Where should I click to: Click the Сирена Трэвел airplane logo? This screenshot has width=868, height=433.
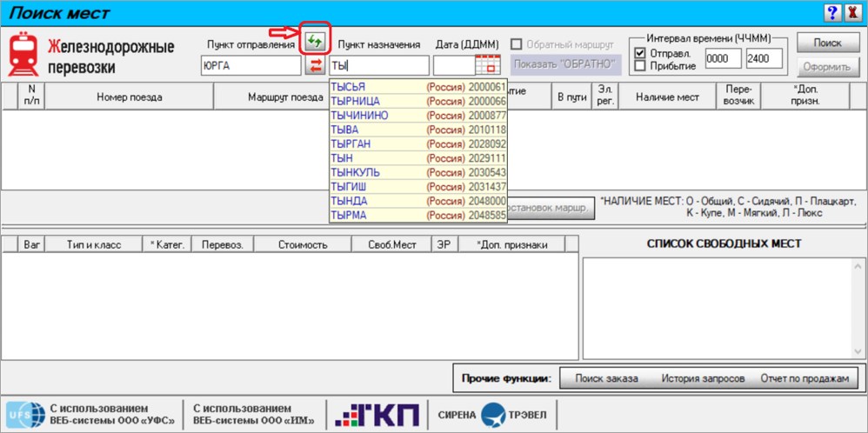[492, 415]
